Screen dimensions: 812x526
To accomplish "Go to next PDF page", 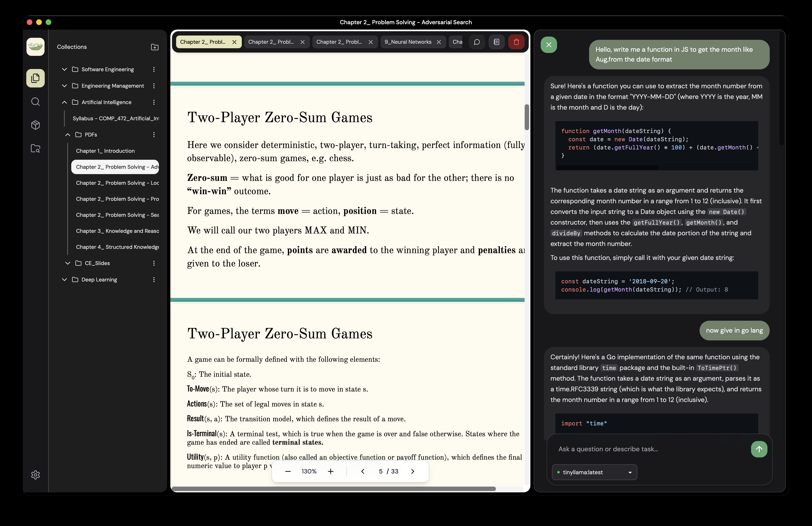I will [x=413, y=471].
